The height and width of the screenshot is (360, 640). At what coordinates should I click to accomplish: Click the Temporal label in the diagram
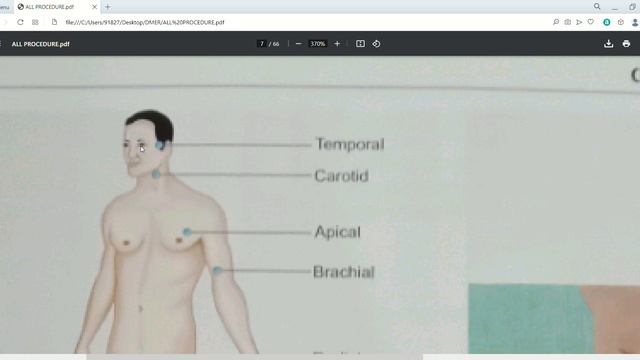point(350,144)
